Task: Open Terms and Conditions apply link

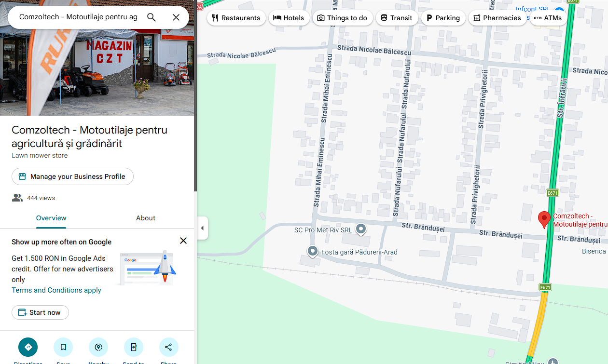Action: (x=56, y=290)
